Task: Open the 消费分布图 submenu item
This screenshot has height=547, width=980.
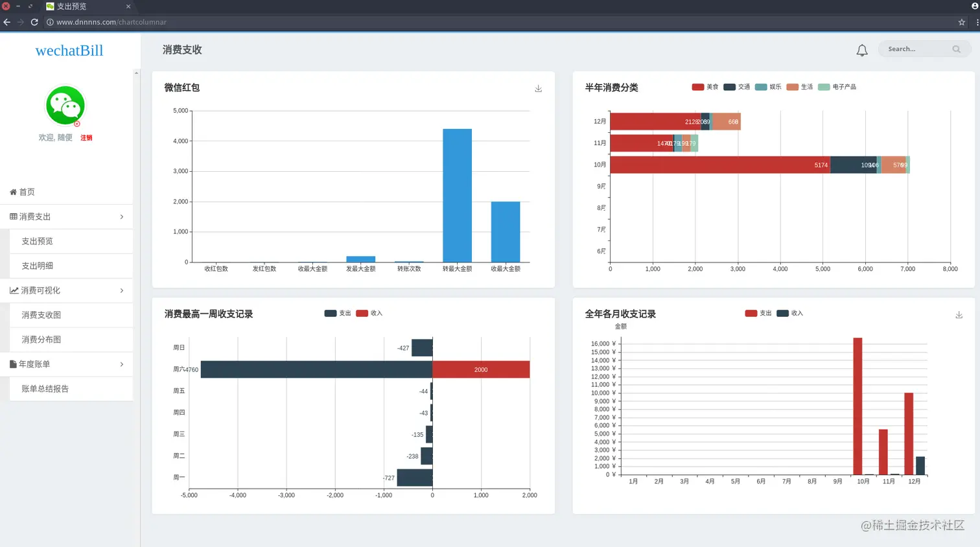Action: 71,340
